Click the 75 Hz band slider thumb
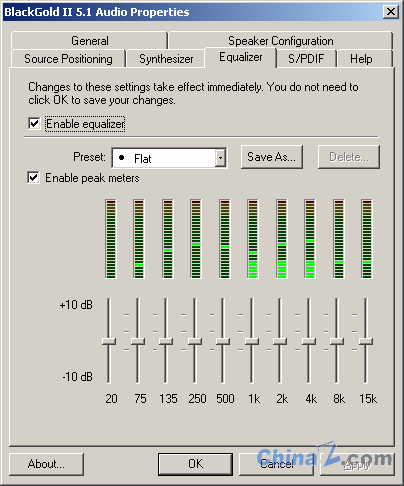Image resolution: width=404 pixels, height=486 pixels. click(137, 341)
